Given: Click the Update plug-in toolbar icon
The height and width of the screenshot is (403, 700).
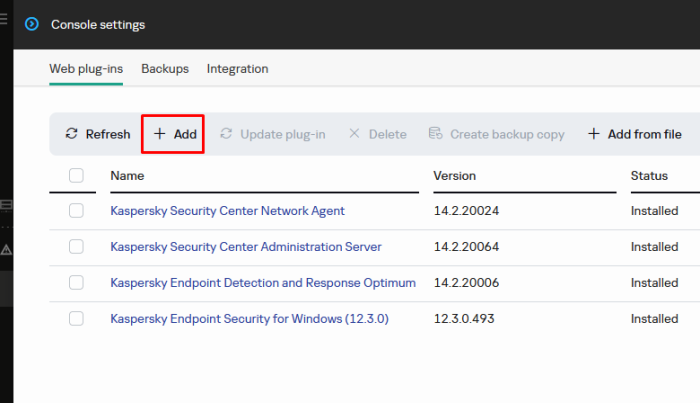Looking at the screenshot, I should [227, 134].
